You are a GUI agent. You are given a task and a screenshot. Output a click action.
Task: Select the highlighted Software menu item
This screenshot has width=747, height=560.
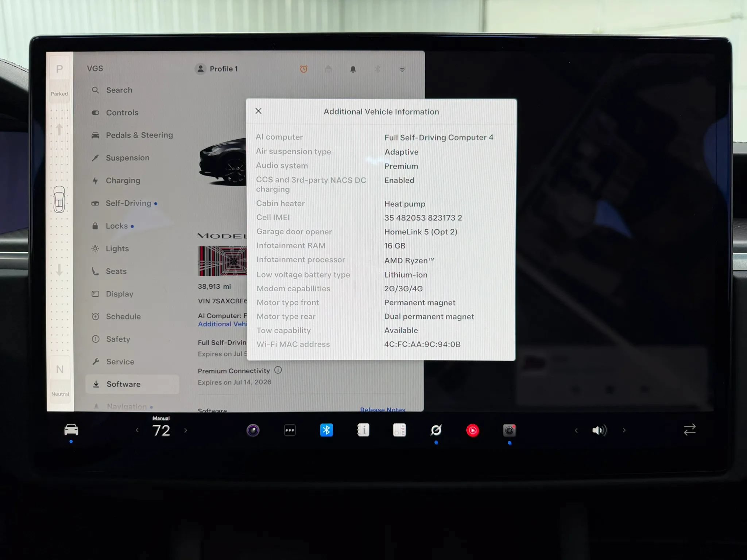[132, 384]
